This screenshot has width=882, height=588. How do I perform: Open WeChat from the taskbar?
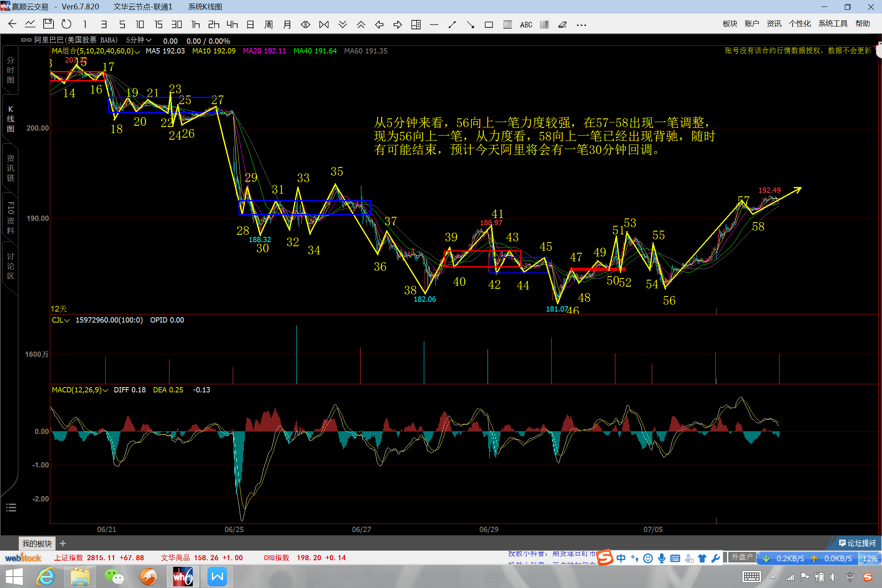[114, 577]
